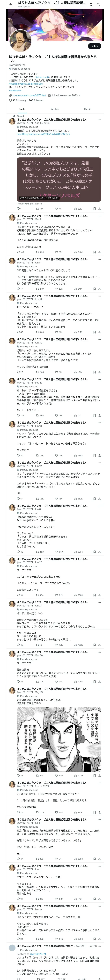This screenshot has width=110, height=980.
Task: Open the search icon in profile header
Action: point(98,4)
